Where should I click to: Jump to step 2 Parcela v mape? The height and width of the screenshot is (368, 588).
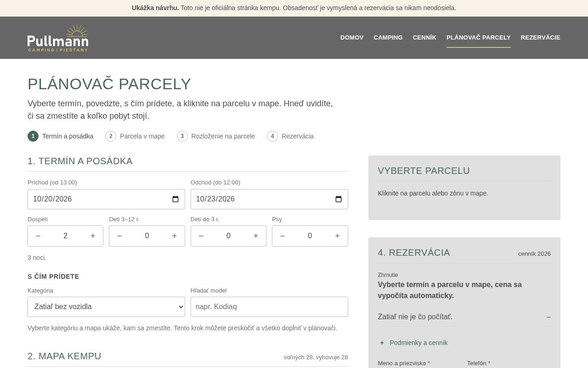coord(135,136)
